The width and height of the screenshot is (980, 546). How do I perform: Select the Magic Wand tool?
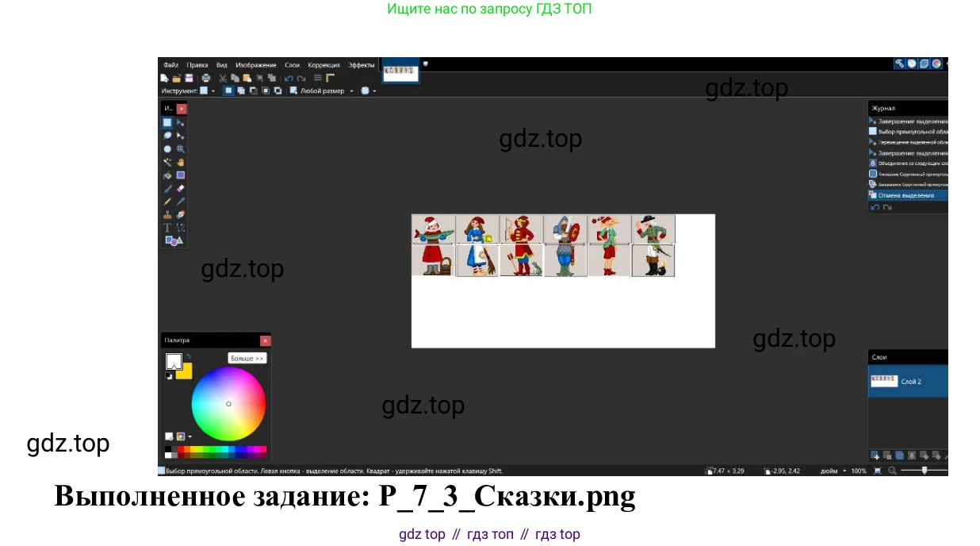[167, 162]
